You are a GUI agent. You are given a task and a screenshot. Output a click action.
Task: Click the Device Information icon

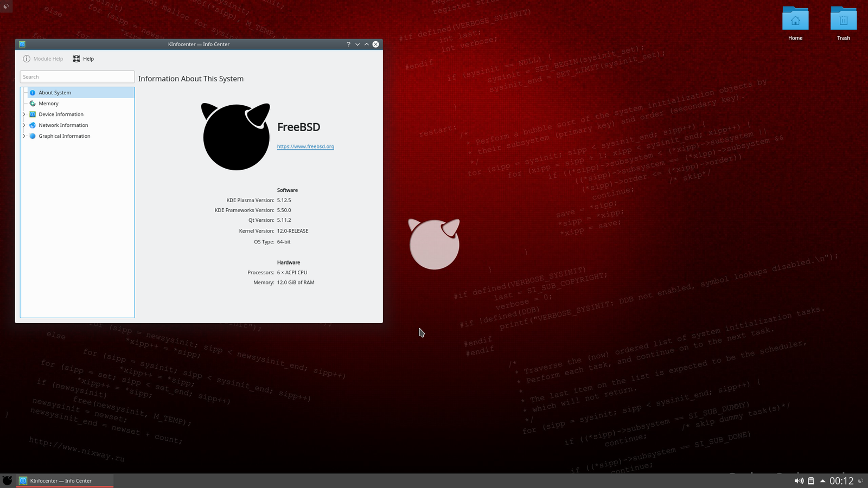click(x=33, y=114)
